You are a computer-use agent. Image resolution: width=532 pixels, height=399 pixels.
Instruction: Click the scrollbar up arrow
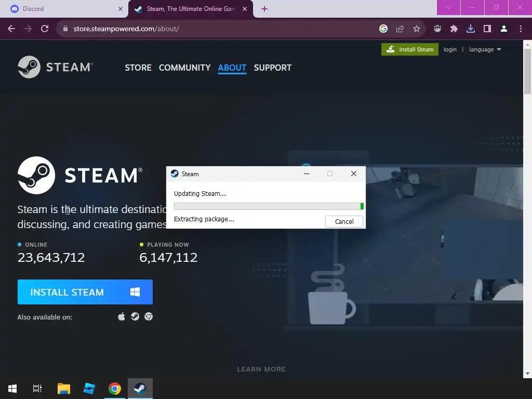528,44
